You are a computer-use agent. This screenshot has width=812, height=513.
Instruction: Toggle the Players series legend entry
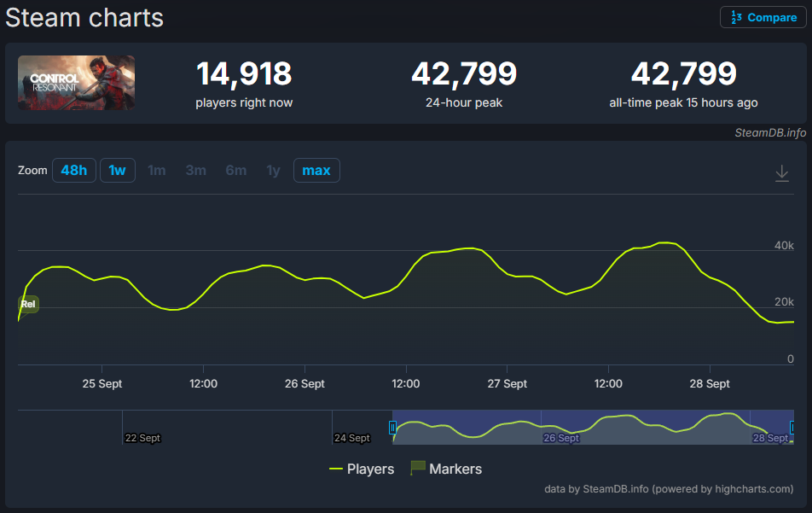[362, 469]
